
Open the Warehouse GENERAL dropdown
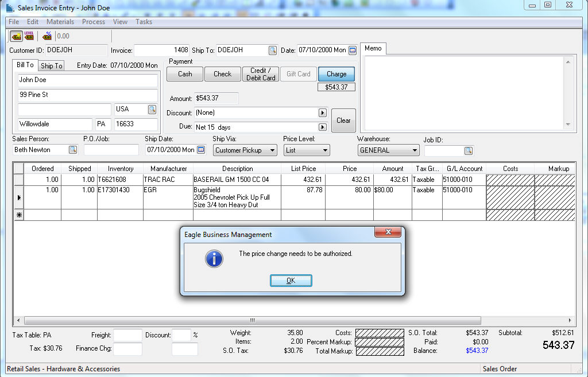(x=415, y=150)
